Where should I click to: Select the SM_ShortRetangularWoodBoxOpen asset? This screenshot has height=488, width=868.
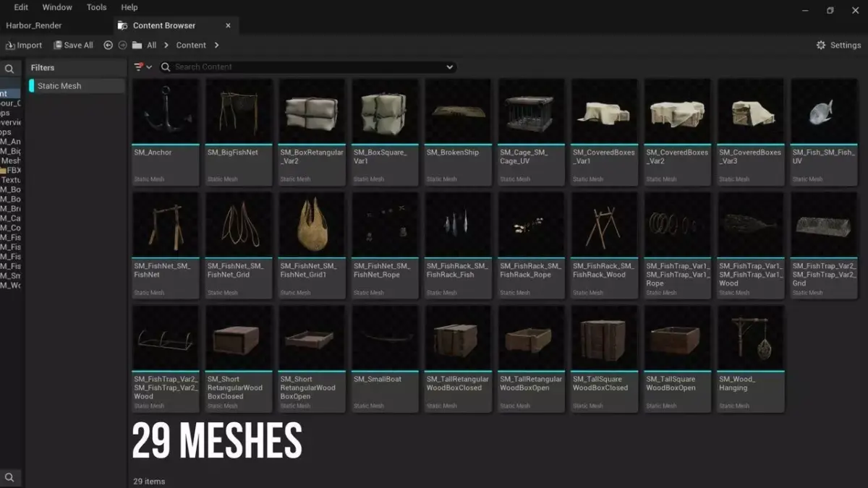312,359
